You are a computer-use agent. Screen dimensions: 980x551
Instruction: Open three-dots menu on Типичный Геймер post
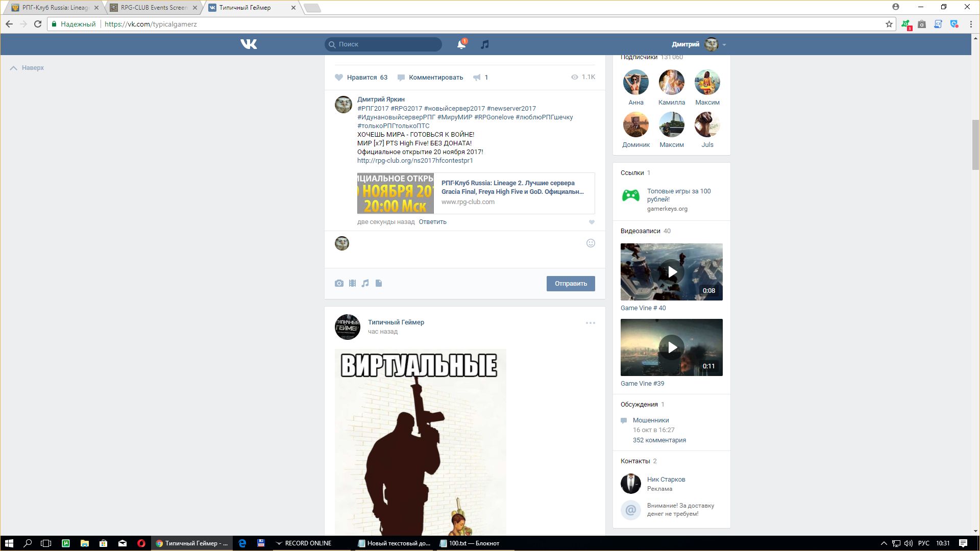pos(590,323)
